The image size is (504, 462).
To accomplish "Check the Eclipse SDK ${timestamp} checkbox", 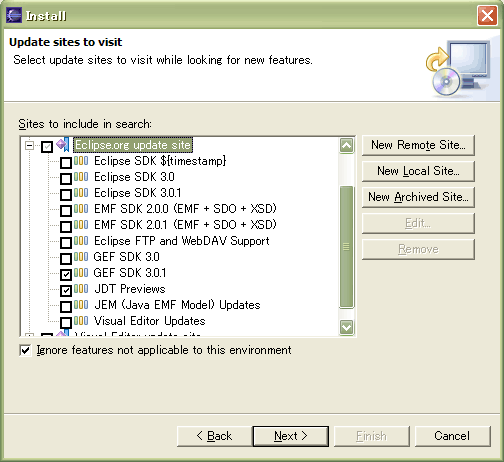I will tap(66, 163).
